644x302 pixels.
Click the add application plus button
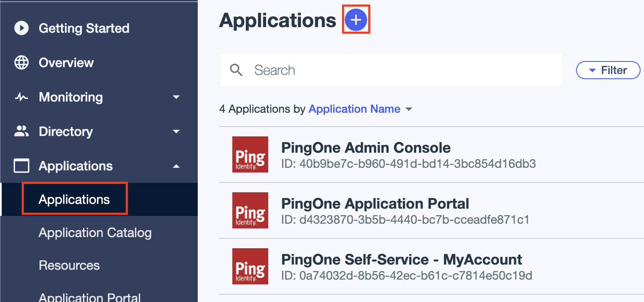click(x=356, y=20)
